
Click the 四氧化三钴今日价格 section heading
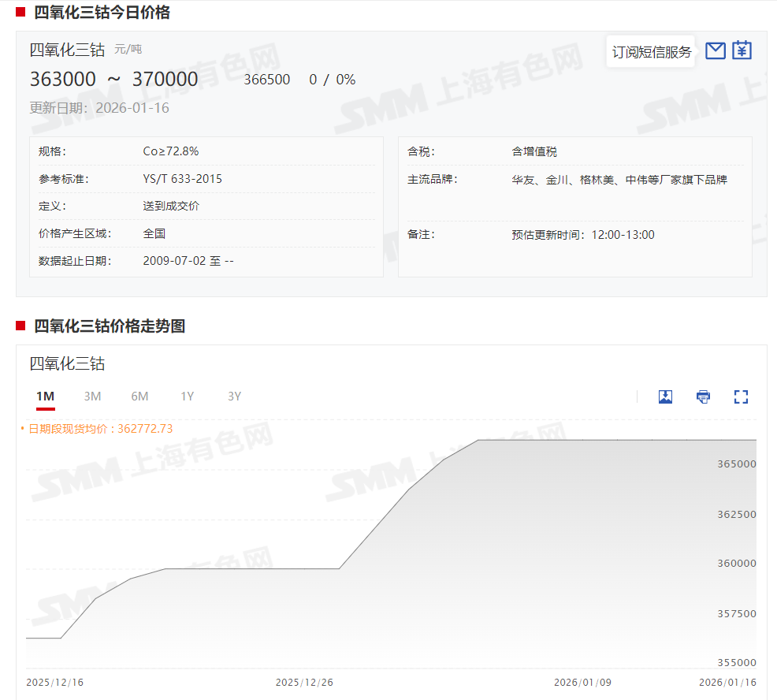[x=102, y=13]
